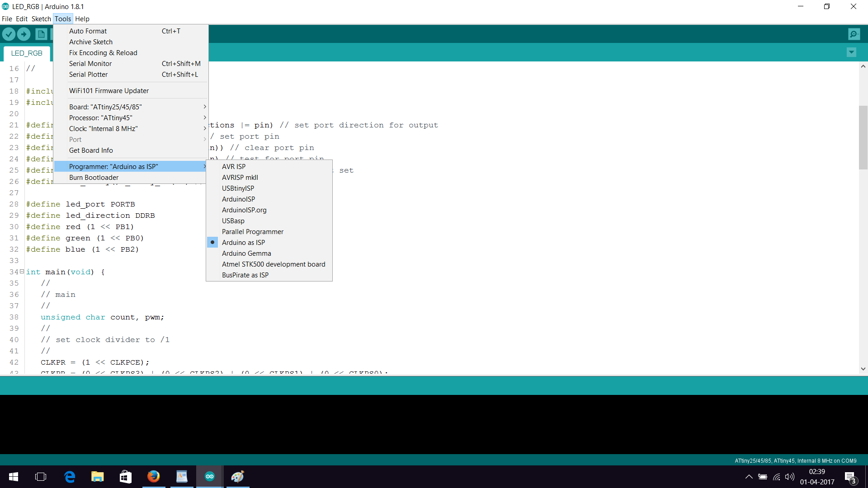Expand Programmer Arduino as ISP submenu
This screenshot has width=868, height=488.
click(x=131, y=167)
